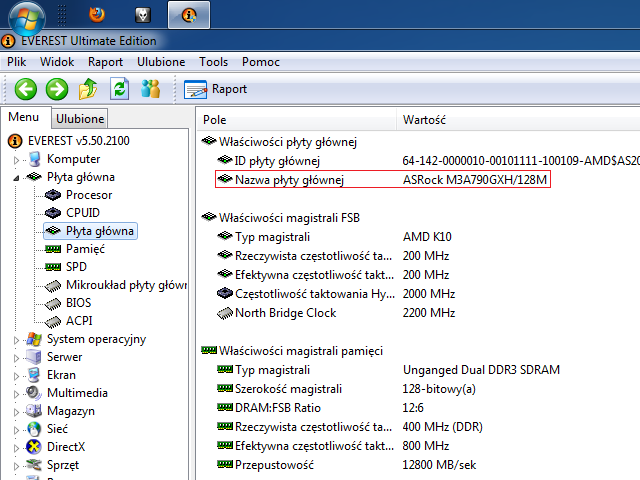Expand the System operacyjny node

point(17,339)
